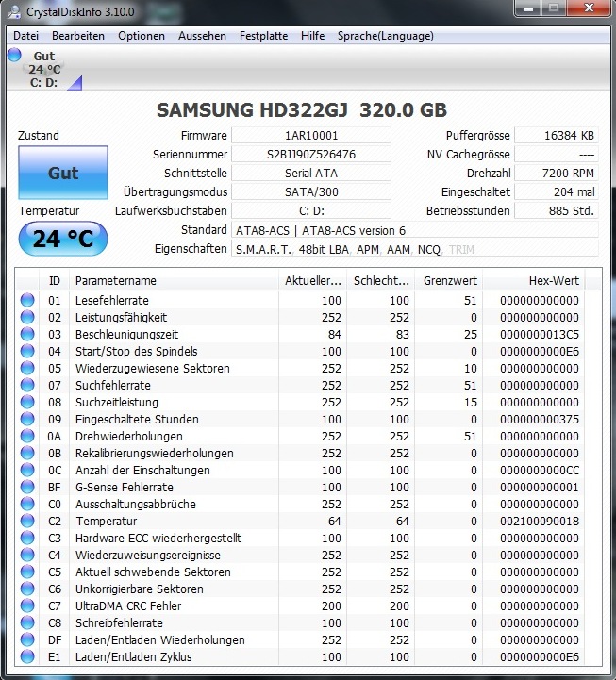Click the Übertragungsmodus field SATA/300
The image size is (616, 680).
pos(311,191)
